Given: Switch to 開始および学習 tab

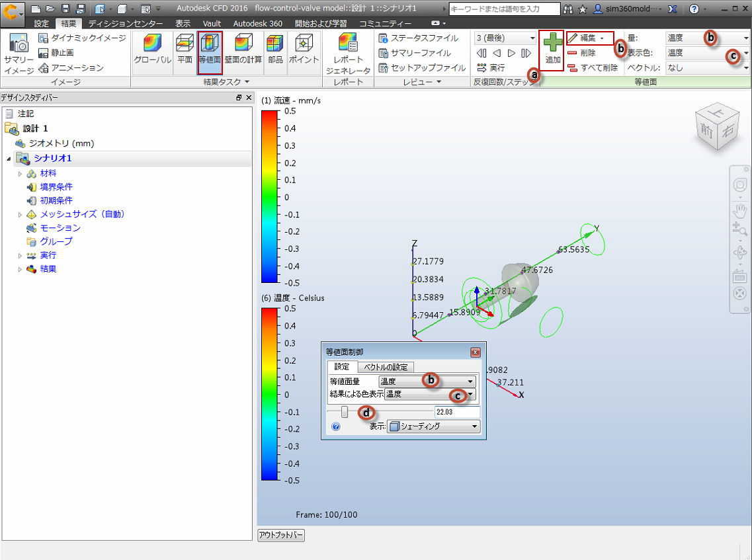Looking at the screenshot, I should pyautogui.click(x=321, y=24).
